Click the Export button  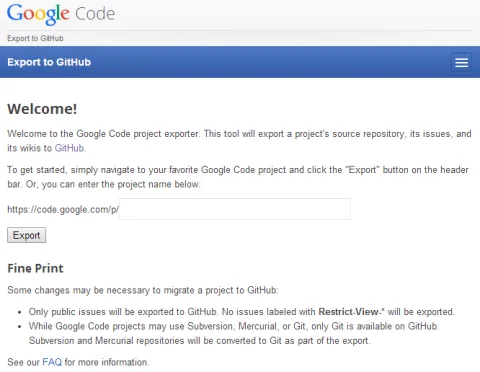coord(26,235)
